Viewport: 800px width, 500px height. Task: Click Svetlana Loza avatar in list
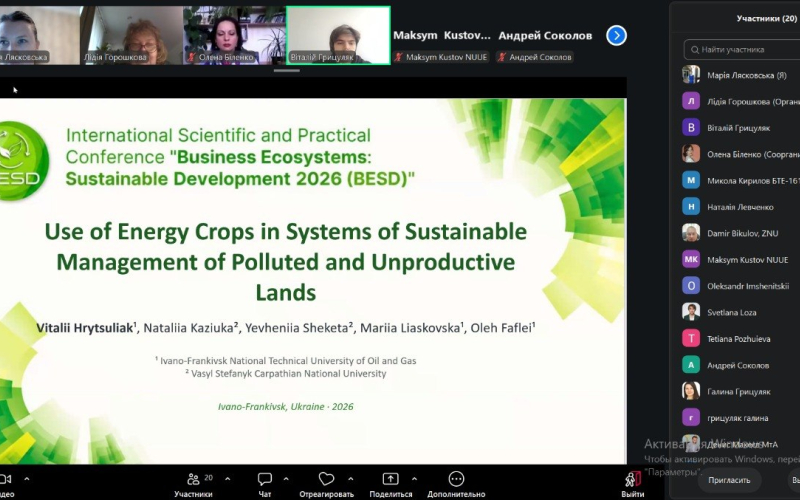click(691, 312)
